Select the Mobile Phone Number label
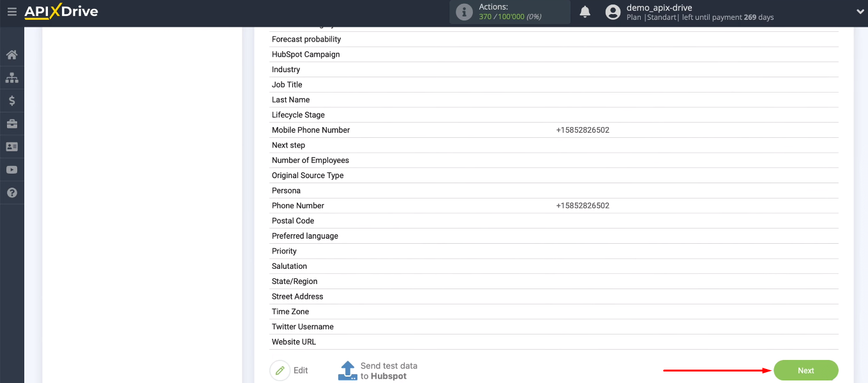This screenshot has width=868, height=383. [x=311, y=130]
